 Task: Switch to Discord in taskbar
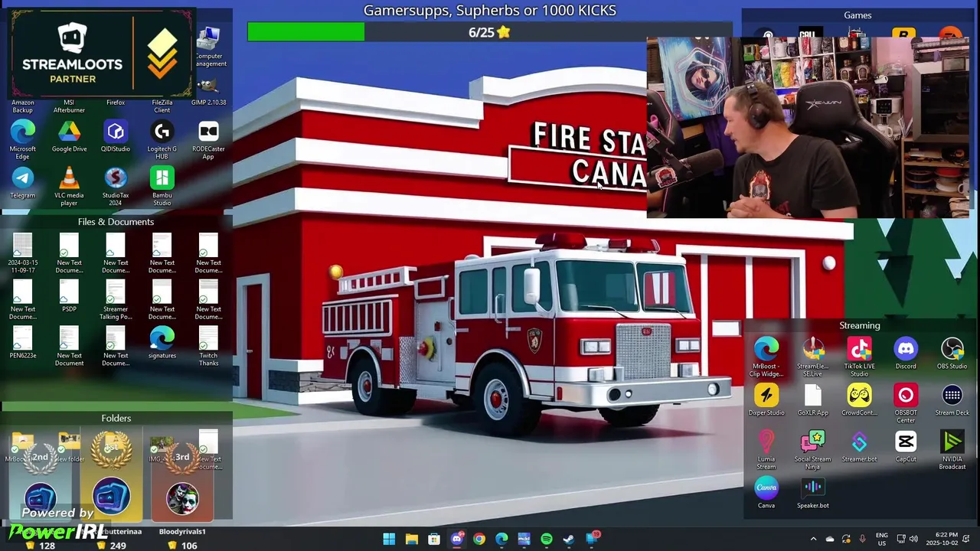[x=457, y=539]
